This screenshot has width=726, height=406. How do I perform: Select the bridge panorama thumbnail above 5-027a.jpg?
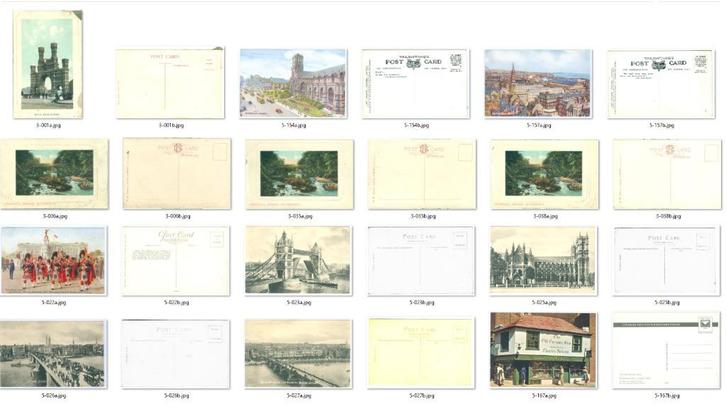(x=298, y=354)
